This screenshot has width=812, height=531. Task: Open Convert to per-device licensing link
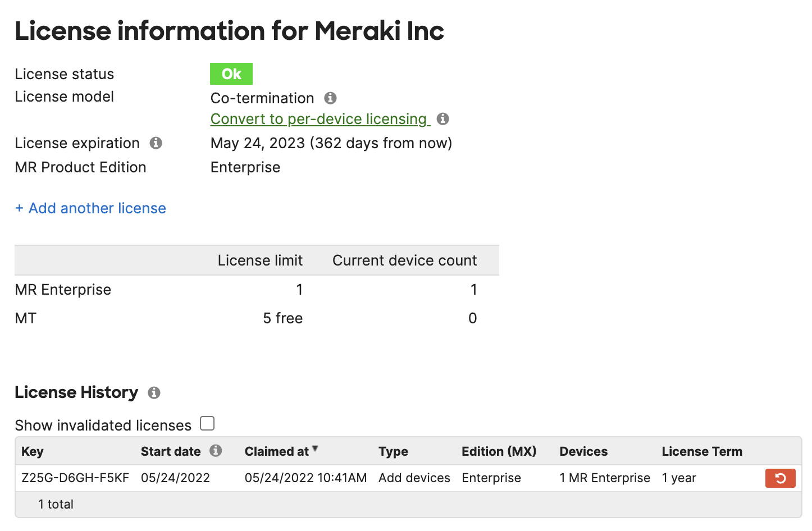[x=319, y=119]
